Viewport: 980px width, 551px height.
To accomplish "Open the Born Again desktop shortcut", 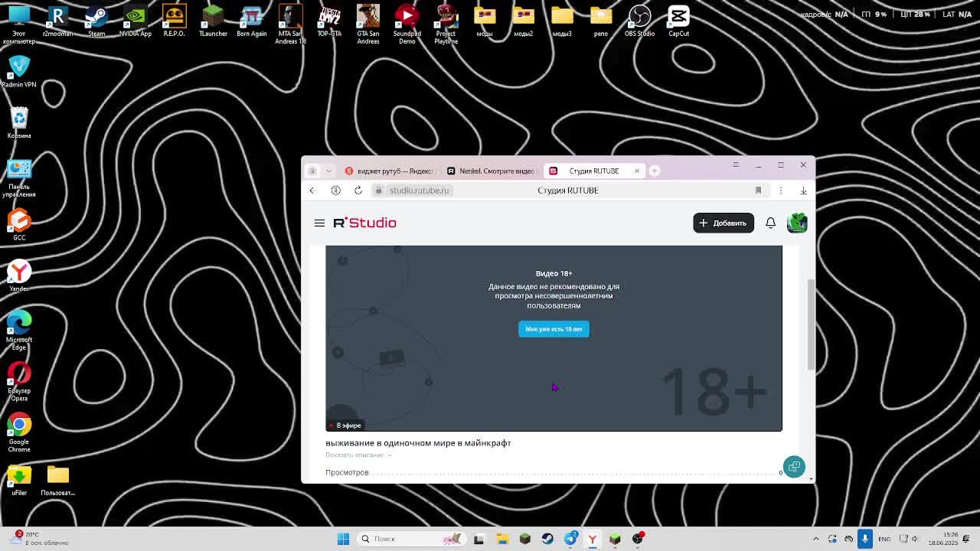I will pyautogui.click(x=252, y=21).
